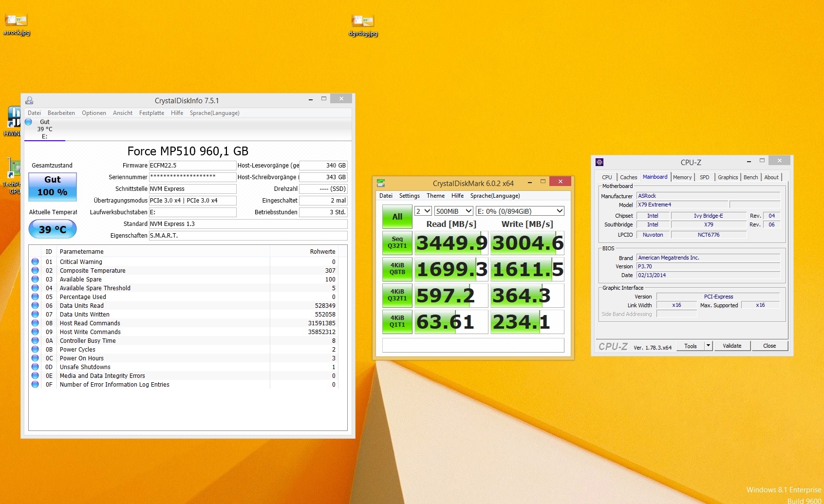Screen dimensions: 824x504
Task: Open the 500MiB test size dropdown
Action: (x=454, y=211)
